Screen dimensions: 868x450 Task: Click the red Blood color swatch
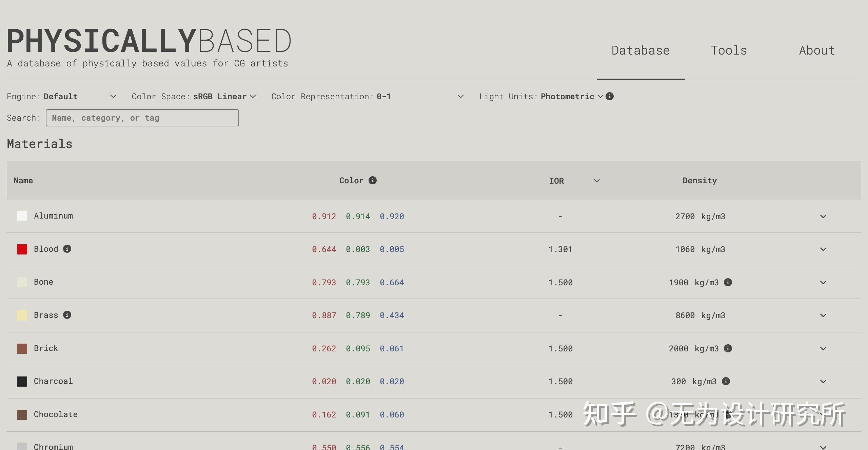point(22,249)
